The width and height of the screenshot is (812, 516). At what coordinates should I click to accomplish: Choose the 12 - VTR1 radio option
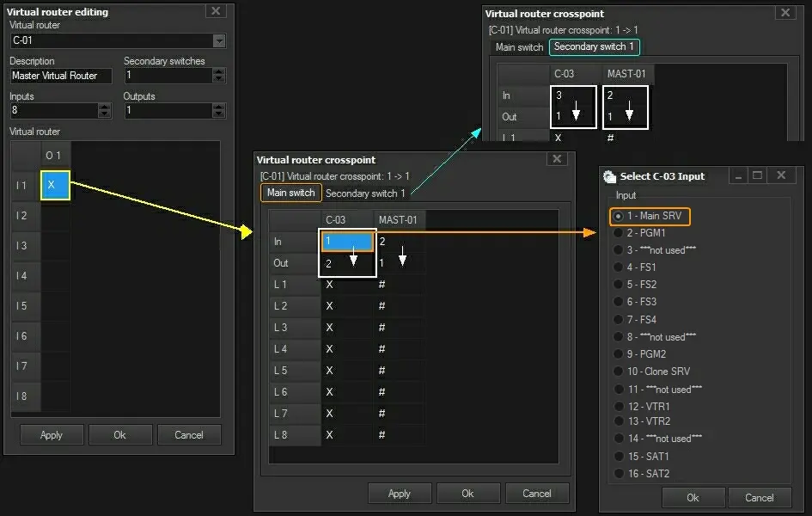tap(617, 406)
